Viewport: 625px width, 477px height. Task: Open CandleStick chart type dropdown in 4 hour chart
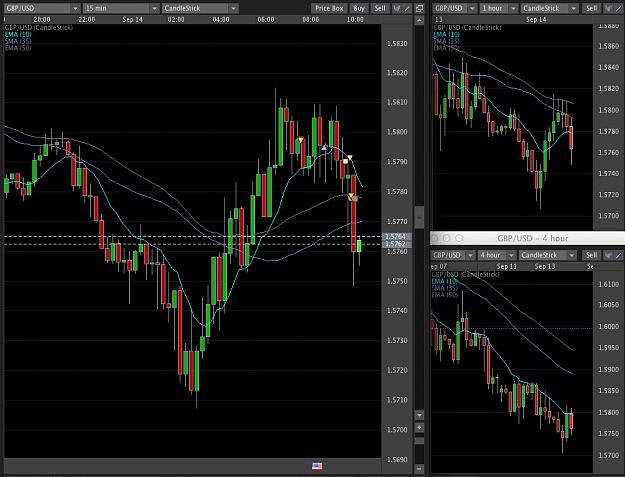click(x=548, y=255)
